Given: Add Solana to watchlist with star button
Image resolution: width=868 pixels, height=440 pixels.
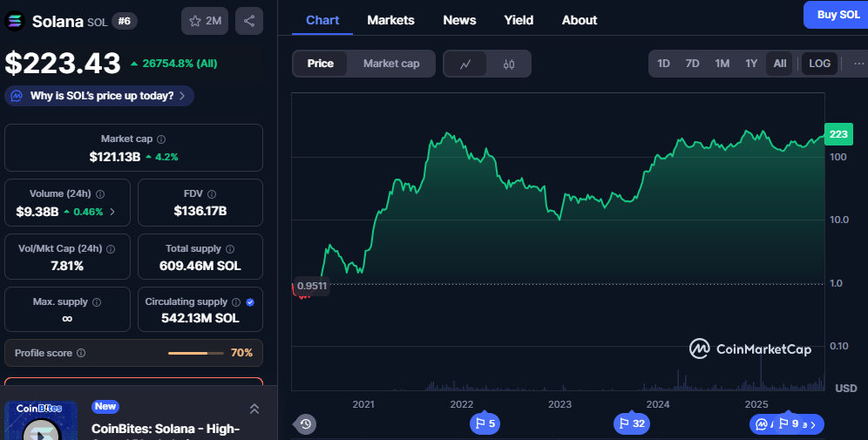Looking at the screenshot, I should click(205, 21).
